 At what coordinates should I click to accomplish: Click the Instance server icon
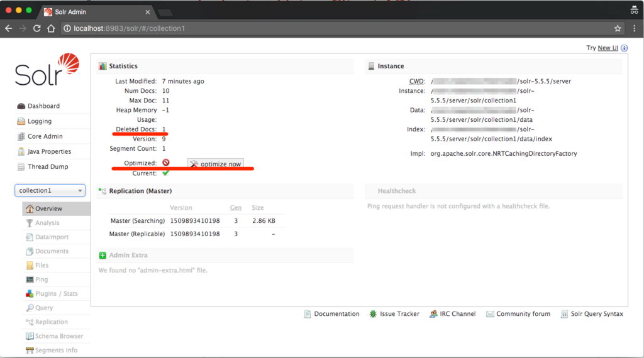371,66
